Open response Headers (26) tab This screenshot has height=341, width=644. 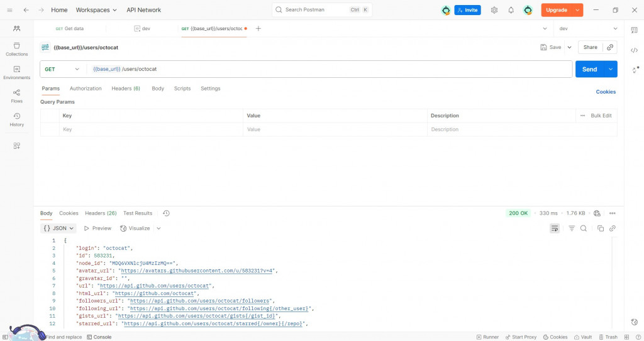pos(101,213)
